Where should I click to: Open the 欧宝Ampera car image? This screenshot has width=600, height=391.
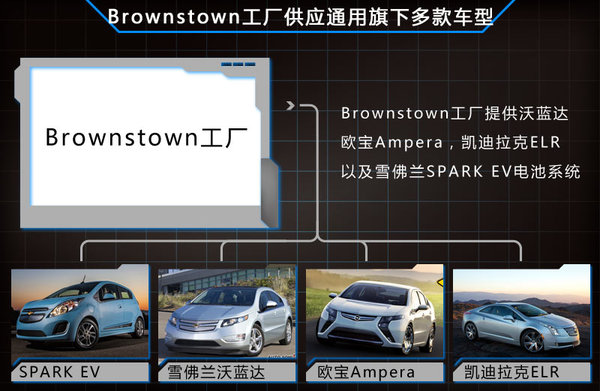375,313
